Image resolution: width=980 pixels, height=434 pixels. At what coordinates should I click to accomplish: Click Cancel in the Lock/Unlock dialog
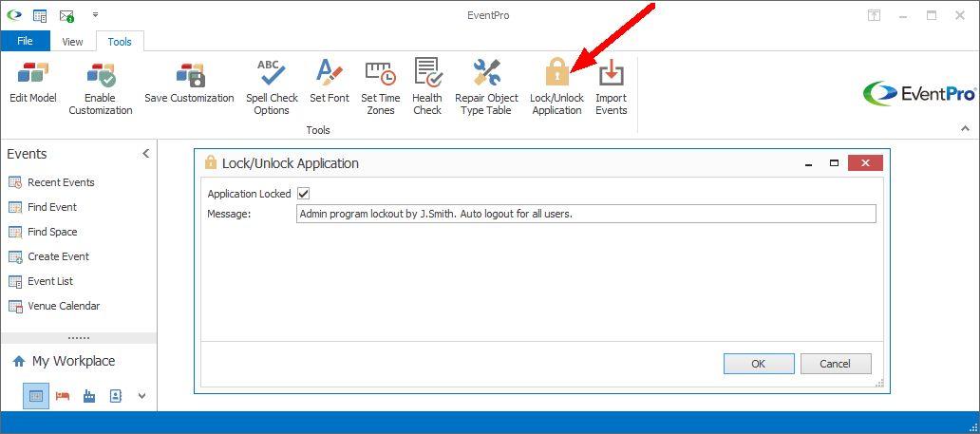point(836,364)
